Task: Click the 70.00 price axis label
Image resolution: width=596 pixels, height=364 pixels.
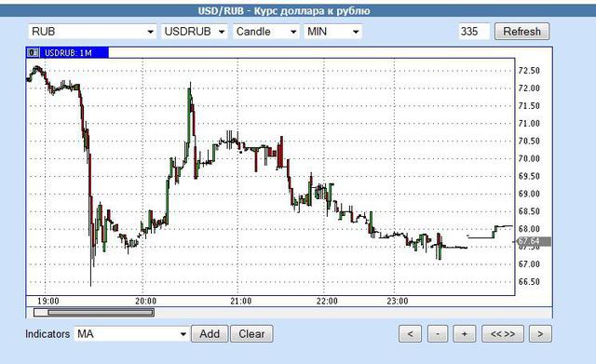Action: (529, 158)
